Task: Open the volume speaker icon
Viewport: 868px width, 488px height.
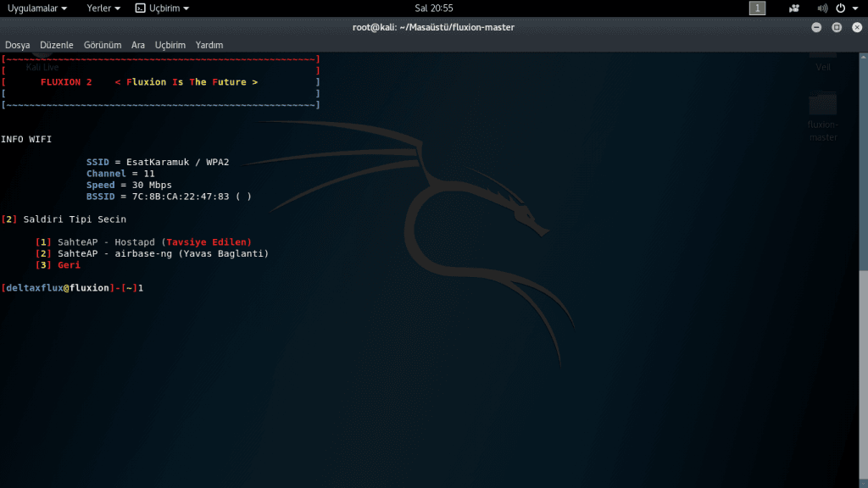Action: tap(822, 8)
